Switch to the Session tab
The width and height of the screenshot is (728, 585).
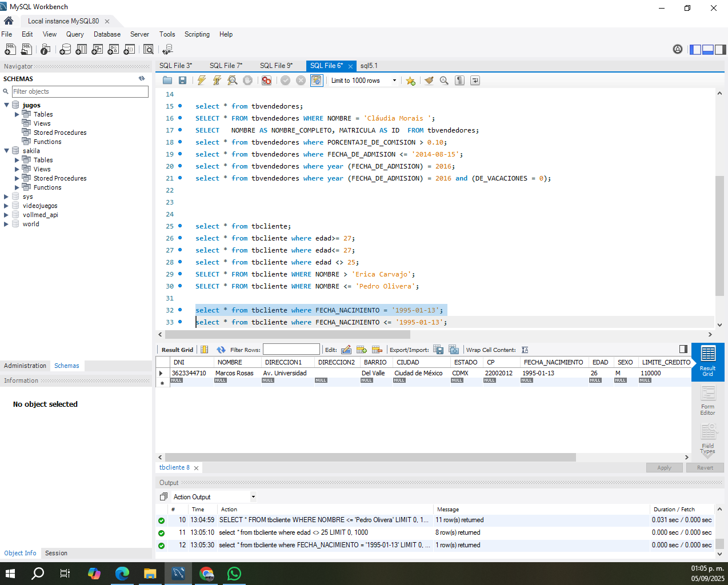point(56,553)
